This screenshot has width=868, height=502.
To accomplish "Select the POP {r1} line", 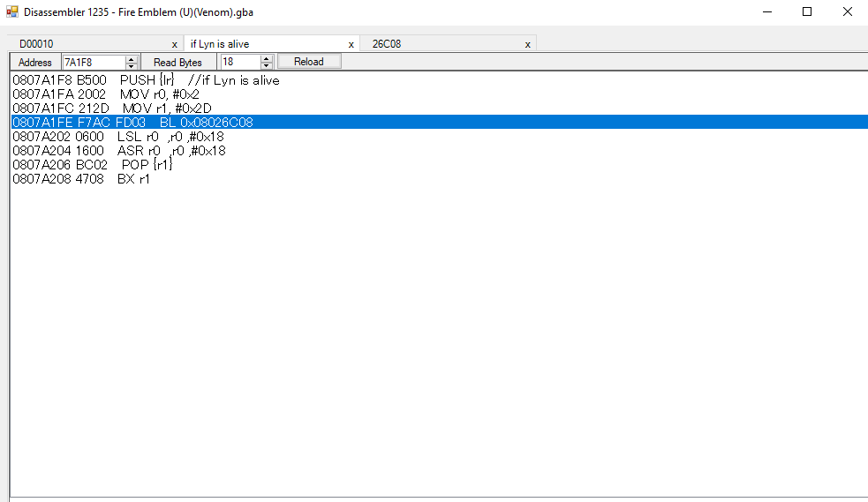I will pos(439,165).
